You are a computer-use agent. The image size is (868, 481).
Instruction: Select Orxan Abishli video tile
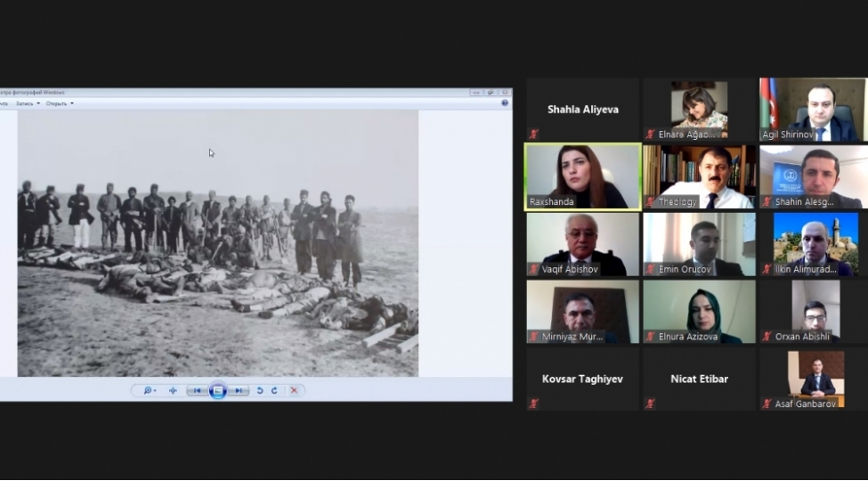813,312
